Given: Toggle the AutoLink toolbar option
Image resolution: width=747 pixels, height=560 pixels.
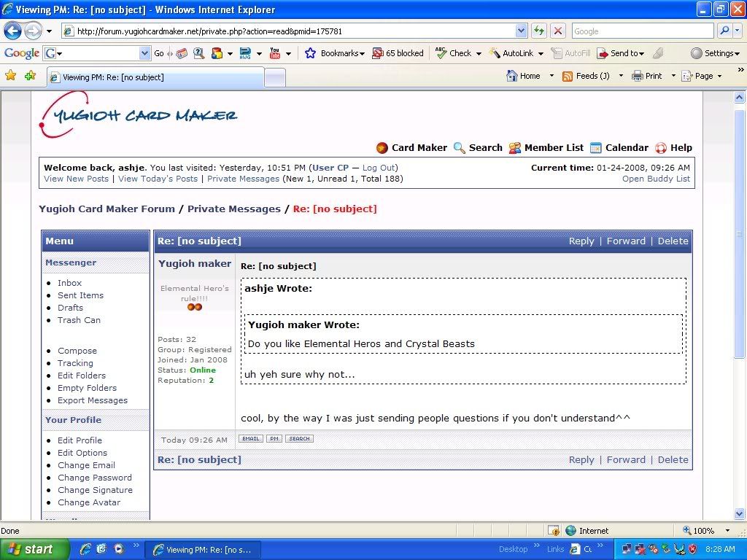Looking at the screenshot, I should pos(516,53).
